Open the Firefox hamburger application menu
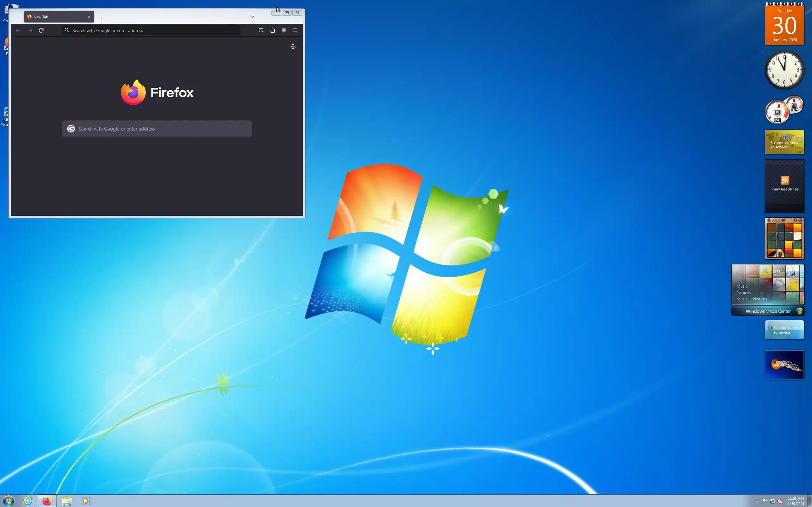 pos(295,30)
